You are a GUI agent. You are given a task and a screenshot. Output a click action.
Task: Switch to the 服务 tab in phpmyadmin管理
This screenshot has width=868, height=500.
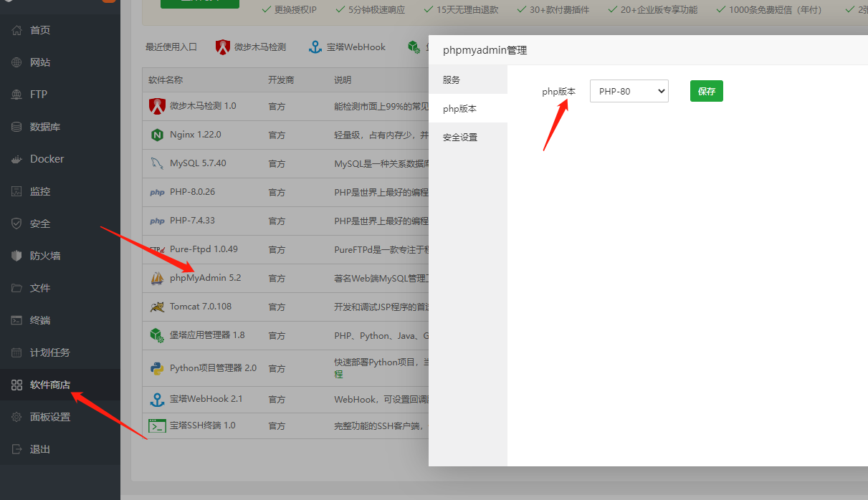point(468,80)
